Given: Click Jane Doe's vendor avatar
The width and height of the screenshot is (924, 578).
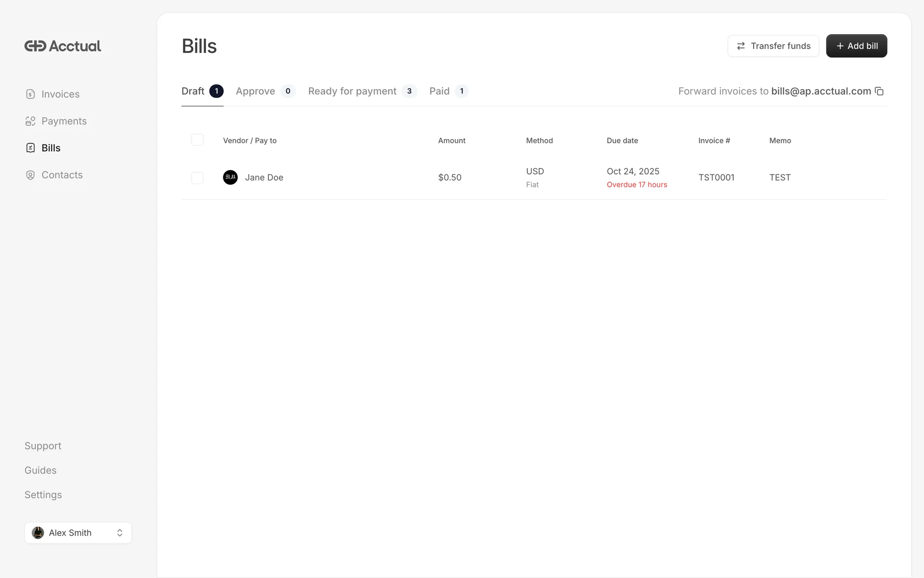Looking at the screenshot, I should (230, 177).
